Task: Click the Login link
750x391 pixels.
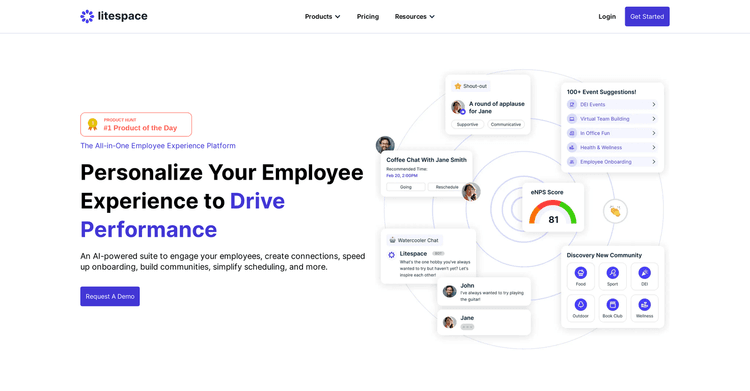Action: (607, 16)
